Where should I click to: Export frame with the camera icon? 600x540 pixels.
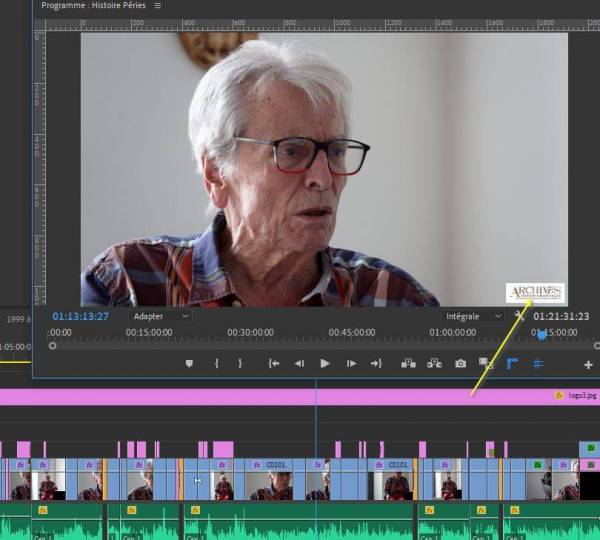tap(460, 364)
